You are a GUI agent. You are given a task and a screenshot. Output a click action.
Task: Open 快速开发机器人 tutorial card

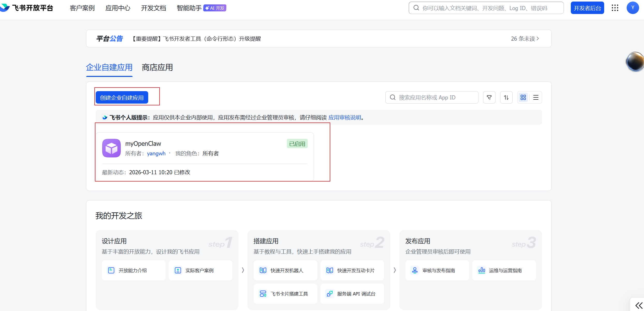(x=285, y=270)
